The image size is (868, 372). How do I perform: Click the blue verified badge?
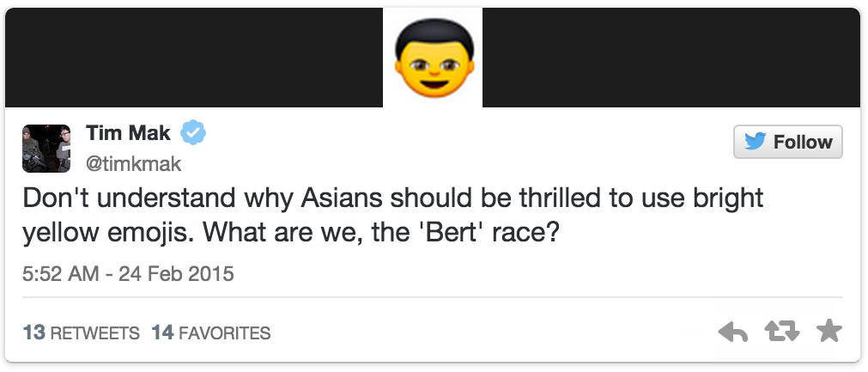tap(195, 133)
